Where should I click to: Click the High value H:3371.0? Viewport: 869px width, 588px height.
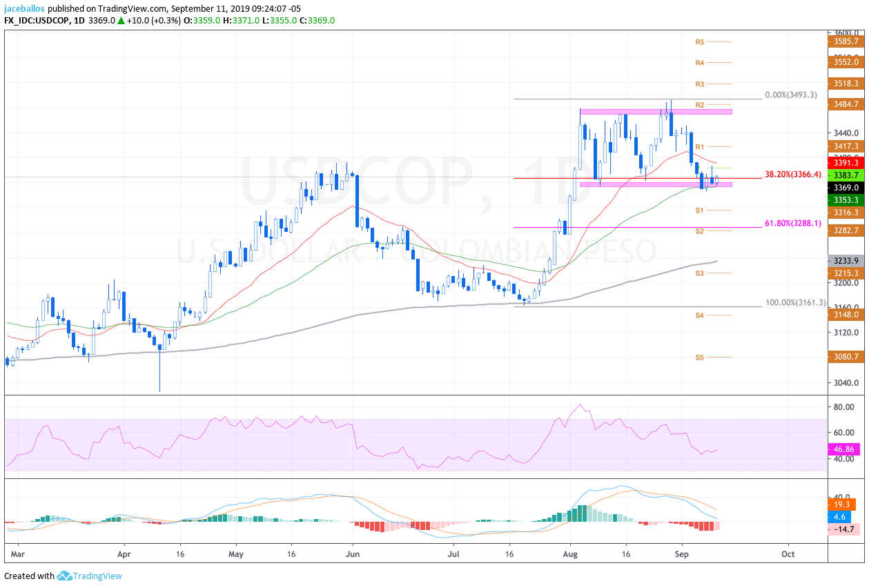coord(241,21)
